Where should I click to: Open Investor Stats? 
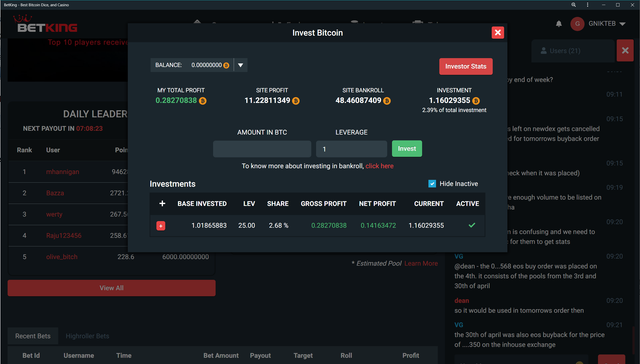(x=466, y=67)
